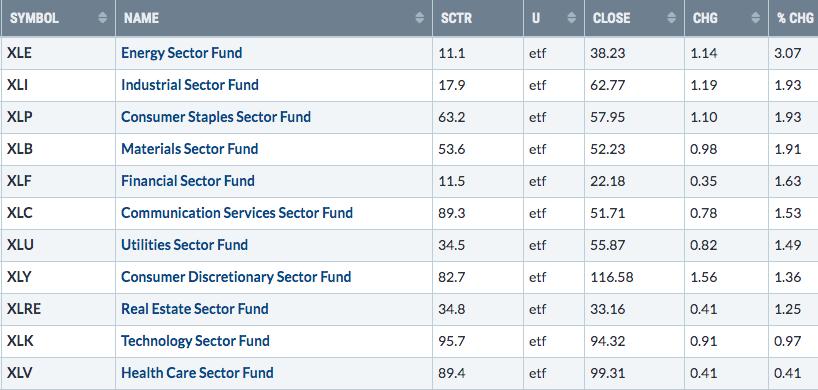Open Consumer Staples Sector Fund link
Image resolution: width=818 pixels, height=390 pixels.
[216, 117]
